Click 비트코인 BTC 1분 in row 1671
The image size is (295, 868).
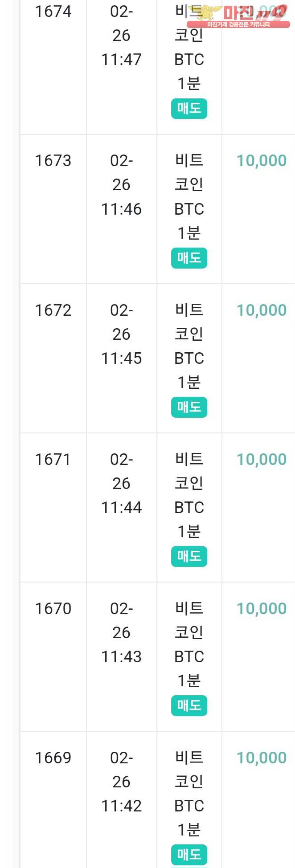pyautogui.click(x=189, y=495)
